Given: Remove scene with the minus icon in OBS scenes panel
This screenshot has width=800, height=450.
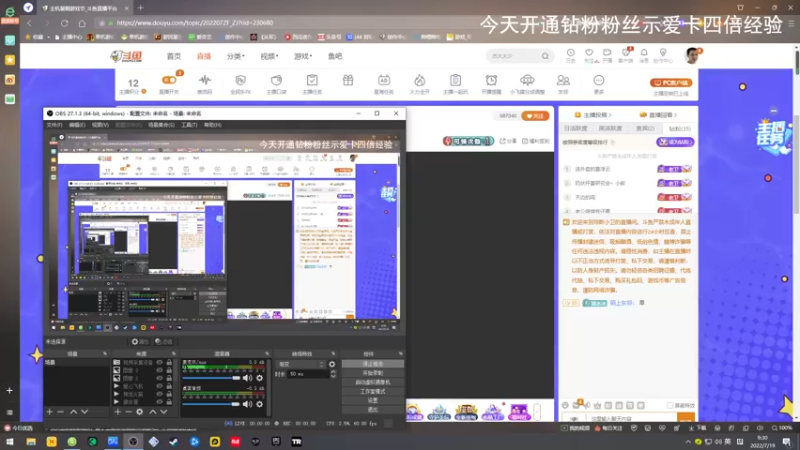Looking at the screenshot, I should click(x=61, y=412).
